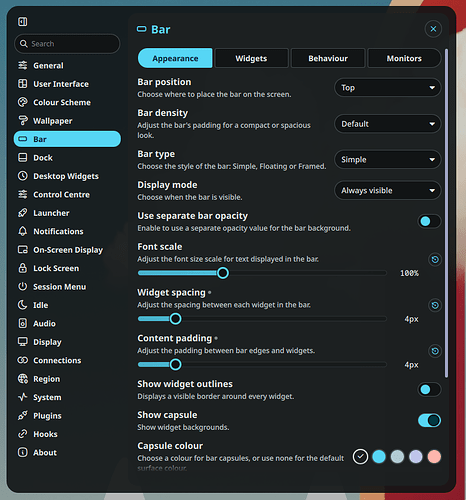Viewport: 466px width, 500px height.
Task: Pick the pink capsule colour swatch
Action: [434, 457]
